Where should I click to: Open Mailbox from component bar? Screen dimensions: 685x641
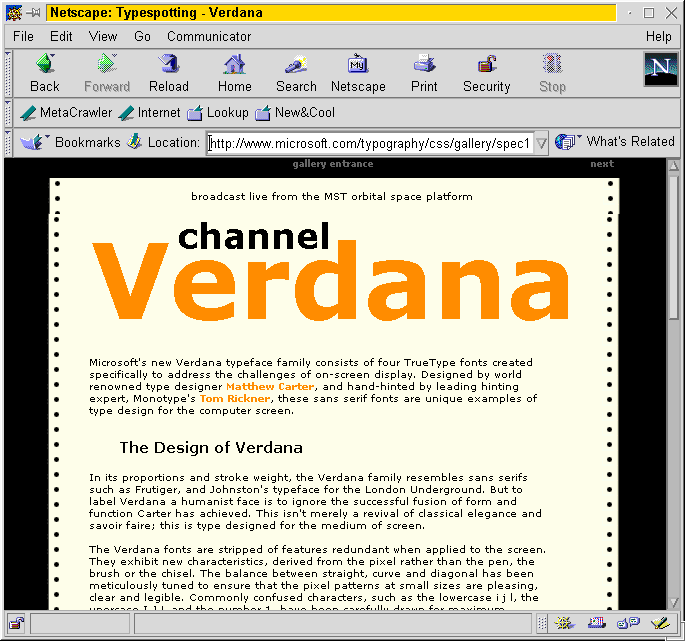[x=597, y=624]
